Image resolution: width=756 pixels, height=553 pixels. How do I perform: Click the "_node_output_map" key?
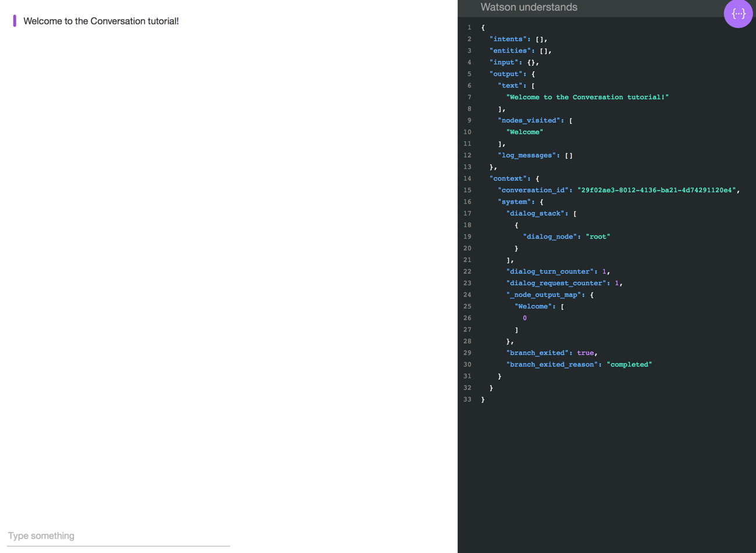point(544,295)
